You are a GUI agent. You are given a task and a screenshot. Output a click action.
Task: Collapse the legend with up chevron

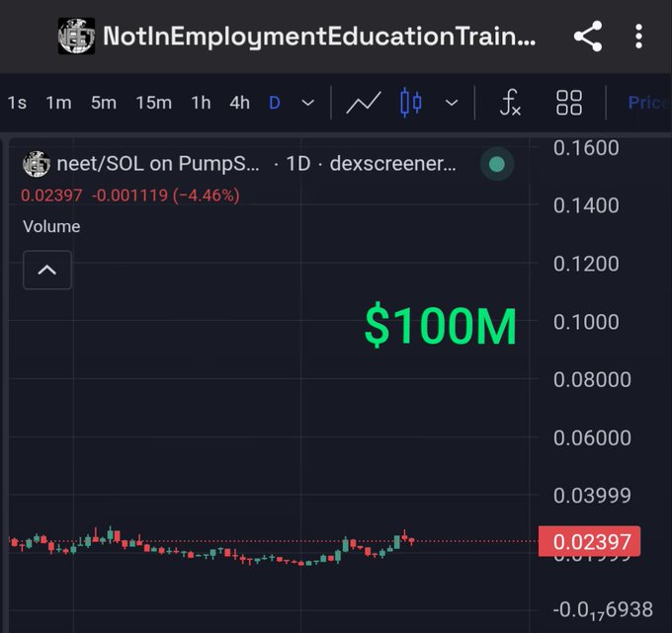point(47,270)
